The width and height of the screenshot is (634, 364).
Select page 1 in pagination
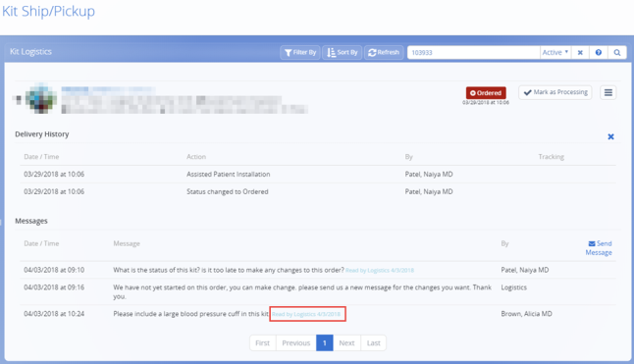click(x=324, y=343)
